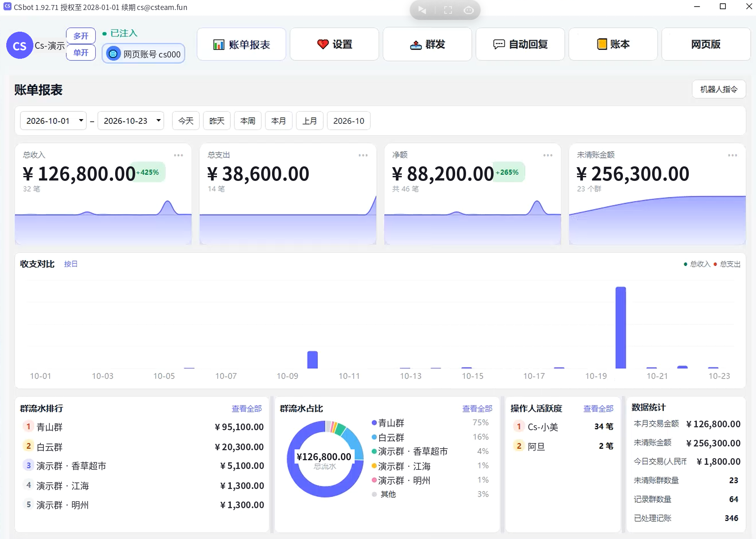Toggle 总支出 legend in 收支对比 chart

pyautogui.click(x=727, y=264)
